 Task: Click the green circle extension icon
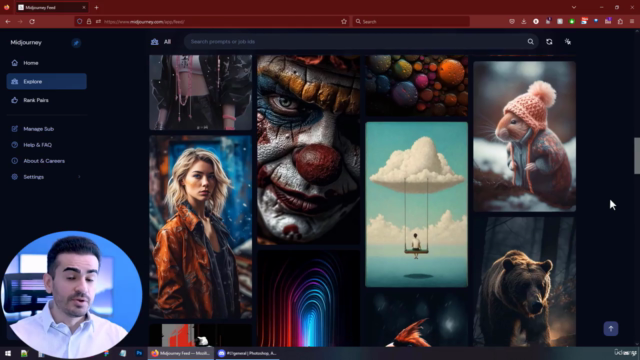coord(572,22)
